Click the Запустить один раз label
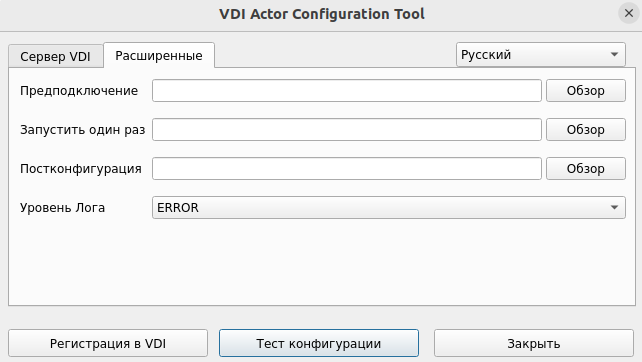 [x=83, y=129]
